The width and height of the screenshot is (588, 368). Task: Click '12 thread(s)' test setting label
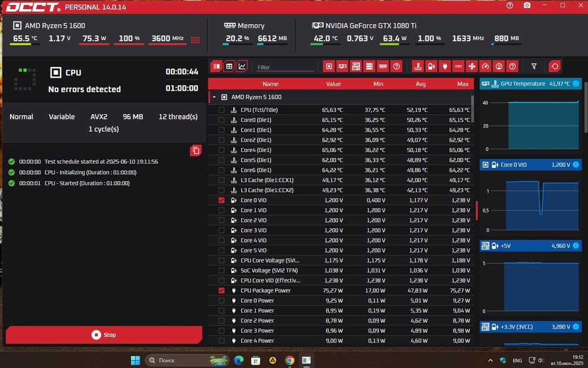pyautogui.click(x=178, y=117)
